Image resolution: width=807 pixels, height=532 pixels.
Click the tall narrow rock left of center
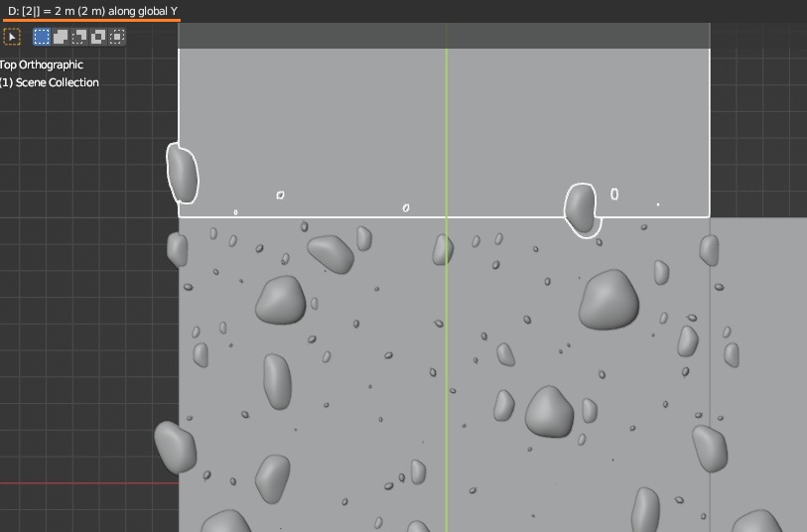pyautogui.click(x=277, y=381)
